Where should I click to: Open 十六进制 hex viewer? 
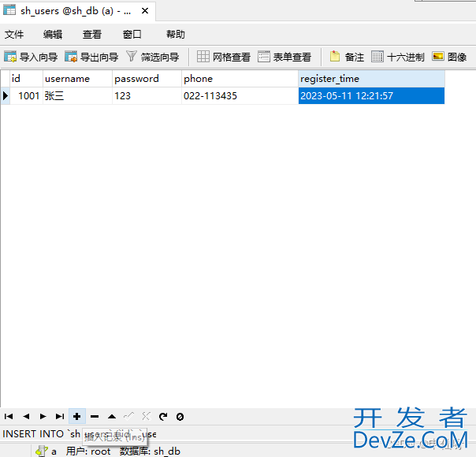(398, 57)
